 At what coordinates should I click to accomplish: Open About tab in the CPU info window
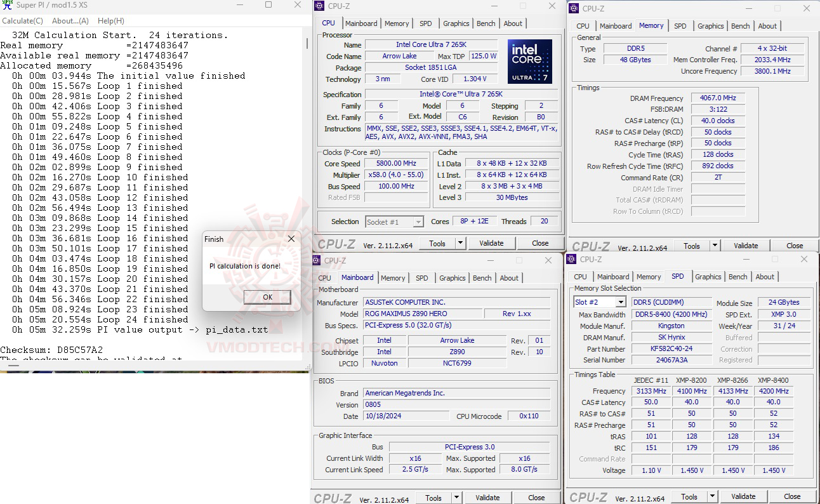[x=513, y=23]
